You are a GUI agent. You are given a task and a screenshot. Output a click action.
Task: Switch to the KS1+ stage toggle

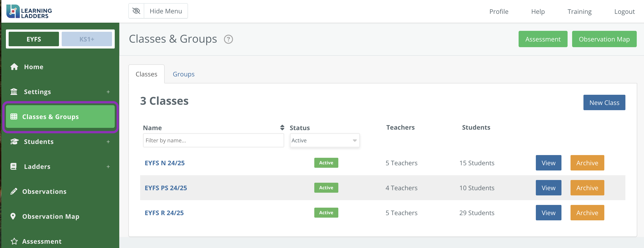(87, 39)
